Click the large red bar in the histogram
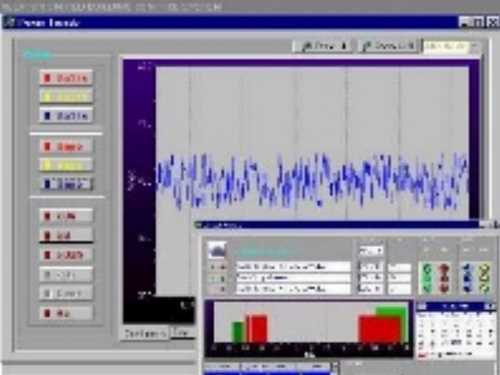Viewport: 500px width, 375px height. [x=380, y=329]
